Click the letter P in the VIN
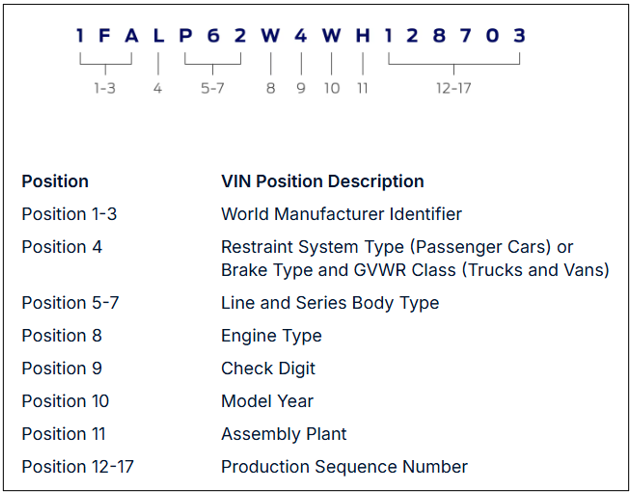The height and width of the screenshot is (494, 633). click(x=186, y=36)
